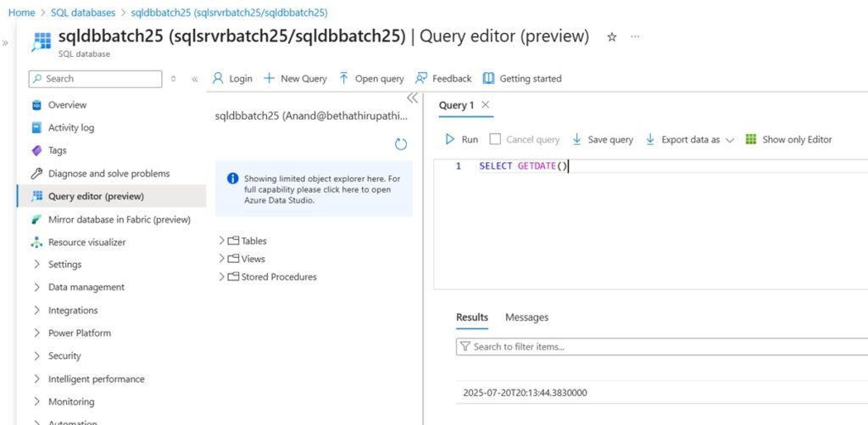Click the Export data as download icon

coord(650,139)
